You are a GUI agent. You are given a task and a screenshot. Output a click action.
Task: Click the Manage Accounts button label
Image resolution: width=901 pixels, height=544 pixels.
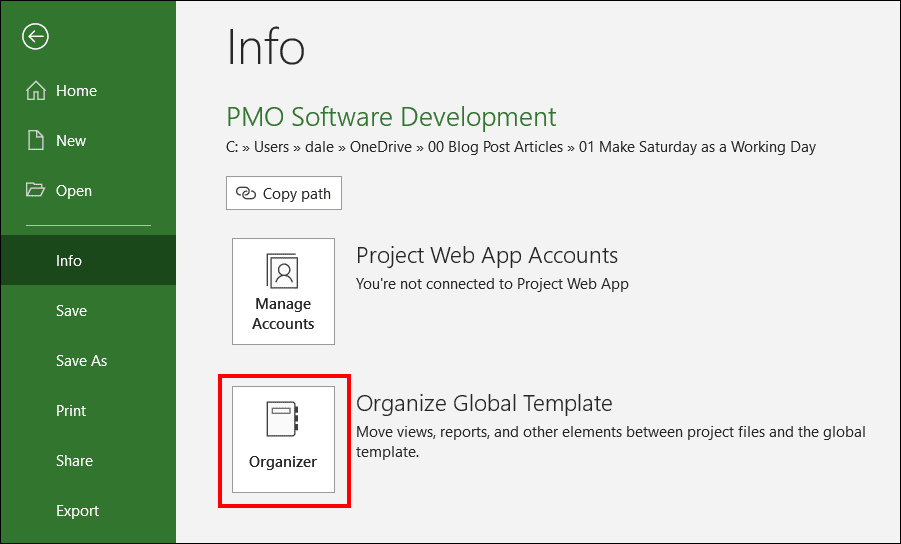point(283,314)
